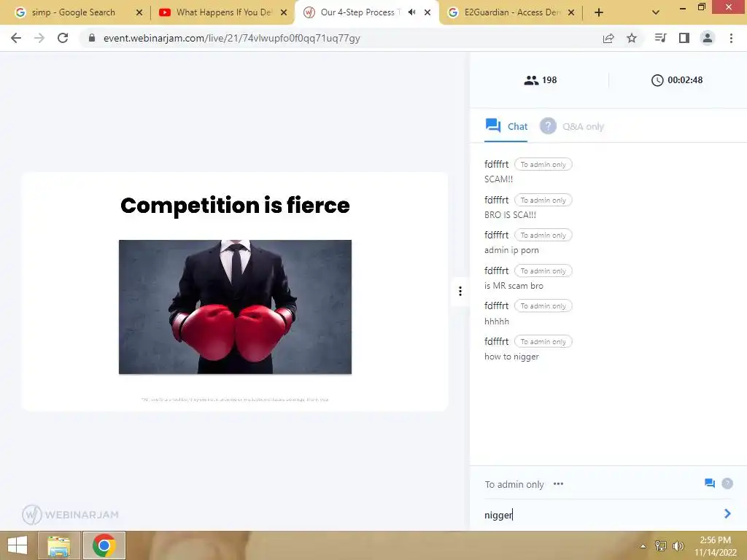Image resolution: width=747 pixels, height=560 pixels.
Task: Click the To admin only badge above hhhhh
Action: 543,306
